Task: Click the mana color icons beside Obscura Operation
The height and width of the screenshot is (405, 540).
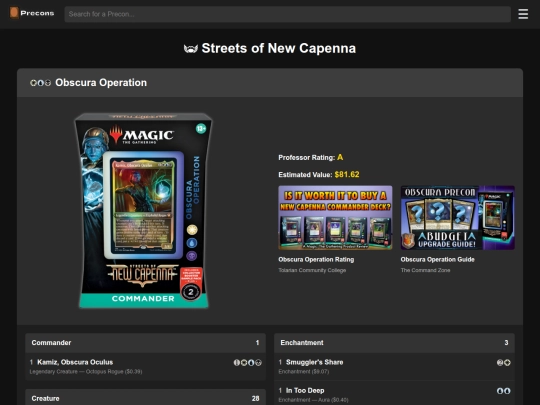Action: (41, 83)
